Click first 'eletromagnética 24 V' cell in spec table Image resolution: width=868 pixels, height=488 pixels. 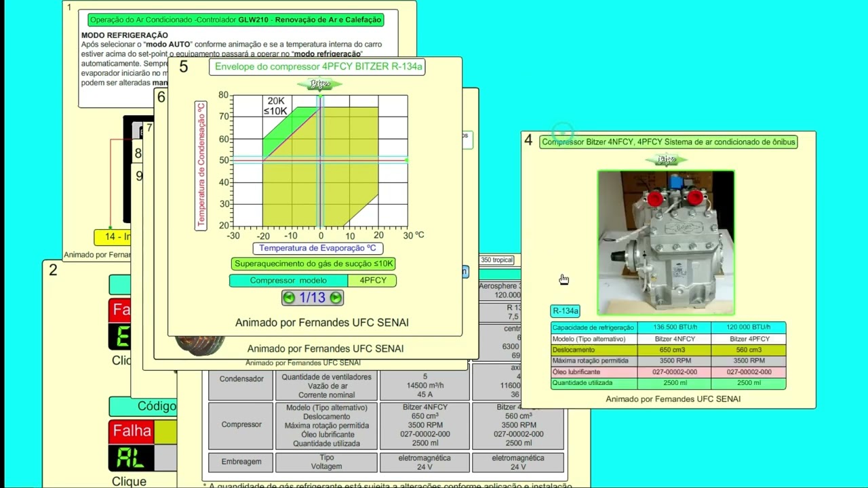425,462
